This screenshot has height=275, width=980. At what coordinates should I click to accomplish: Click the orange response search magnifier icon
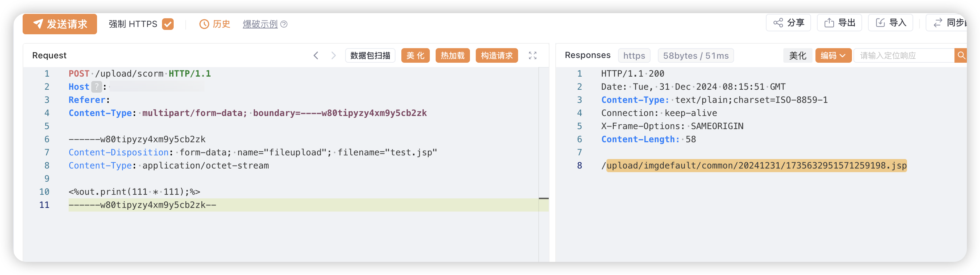click(961, 55)
